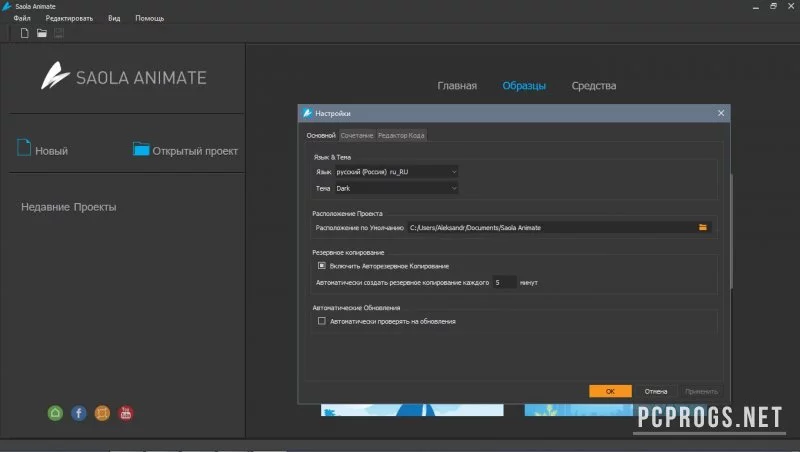Click the browse folder icon for project location
The width and height of the screenshot is (800, 452).
703,227
